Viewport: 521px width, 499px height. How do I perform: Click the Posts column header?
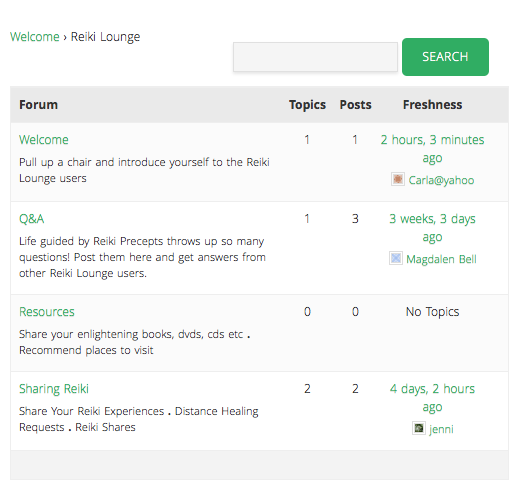(355, 105)
